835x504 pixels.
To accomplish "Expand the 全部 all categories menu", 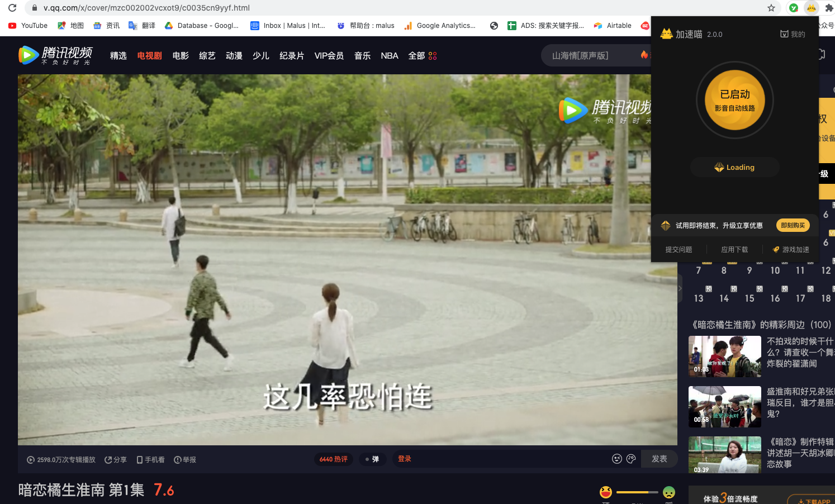I will (x=423, y=56).
